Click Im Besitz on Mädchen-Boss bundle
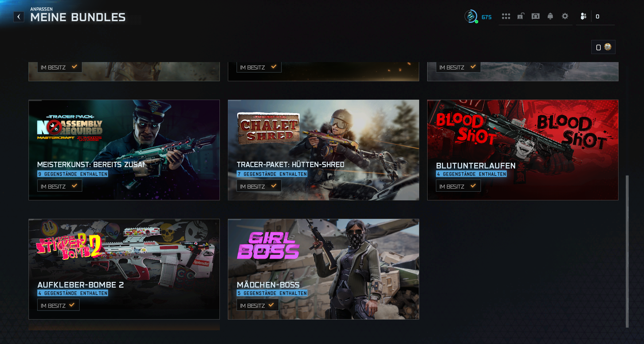 pos(257,305)
